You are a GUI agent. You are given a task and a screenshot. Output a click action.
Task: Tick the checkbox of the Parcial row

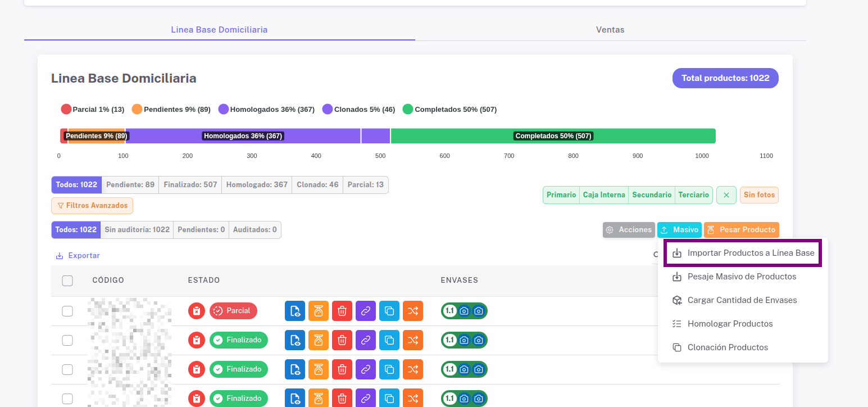pos(67,311)
